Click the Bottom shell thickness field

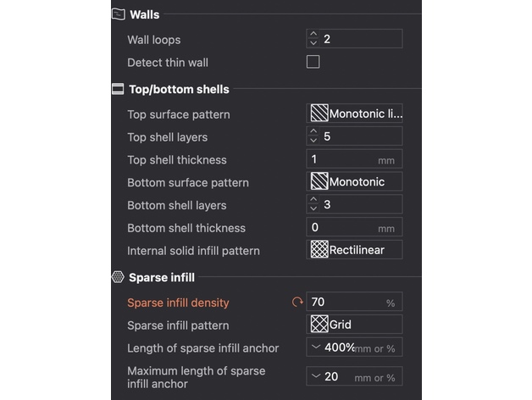click(x=343, y=228)
